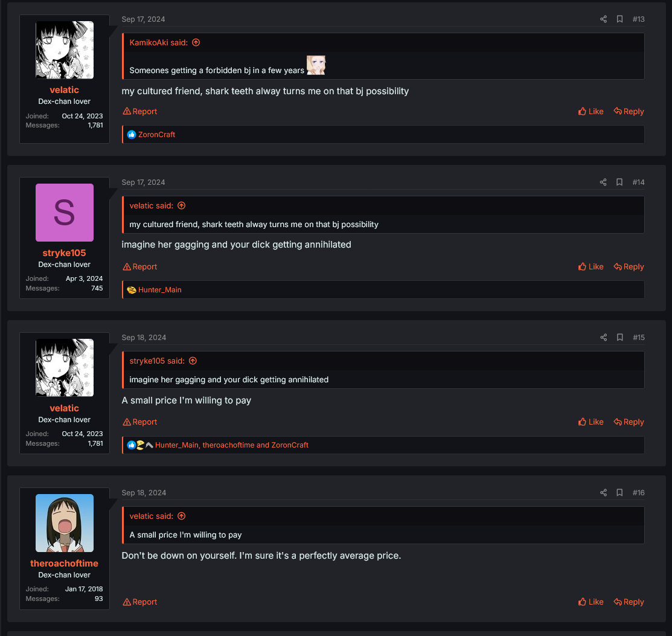The width and height of the screenshot is (672, 636).
Task: Bookmark post #14
Action: (x=619, y=182)
